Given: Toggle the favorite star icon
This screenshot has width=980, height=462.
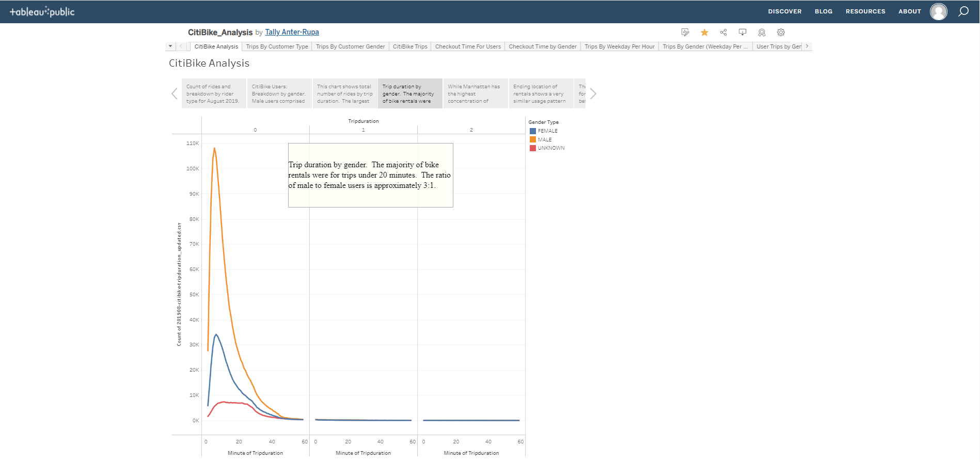Looking at the screenshot, I should [x=704, y=33].
